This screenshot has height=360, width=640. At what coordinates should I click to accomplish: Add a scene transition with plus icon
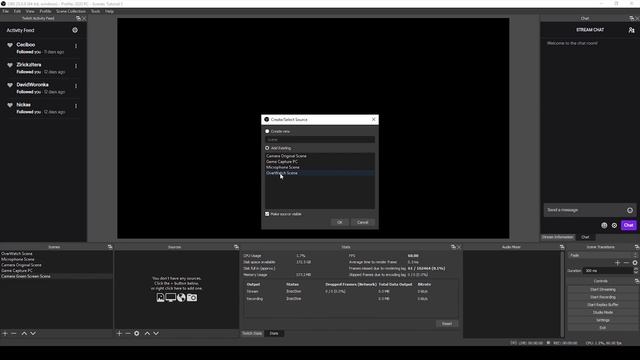618,263
